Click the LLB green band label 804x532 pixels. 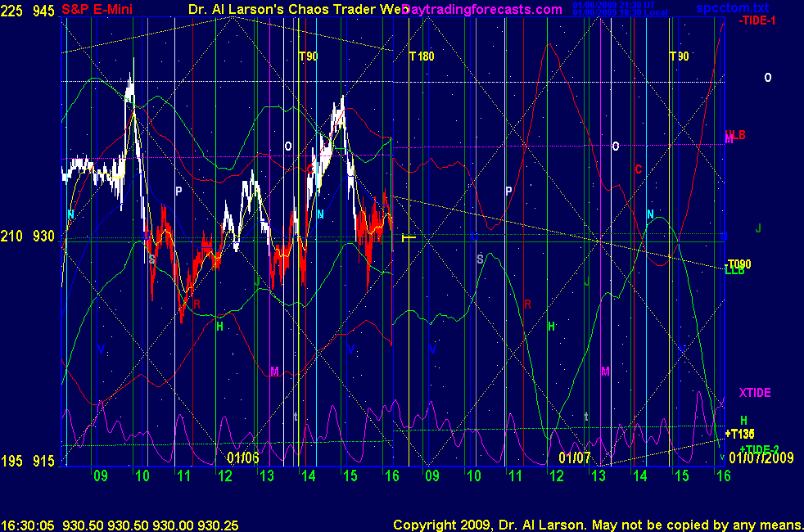pyautogui.click(x=734, y=271)
